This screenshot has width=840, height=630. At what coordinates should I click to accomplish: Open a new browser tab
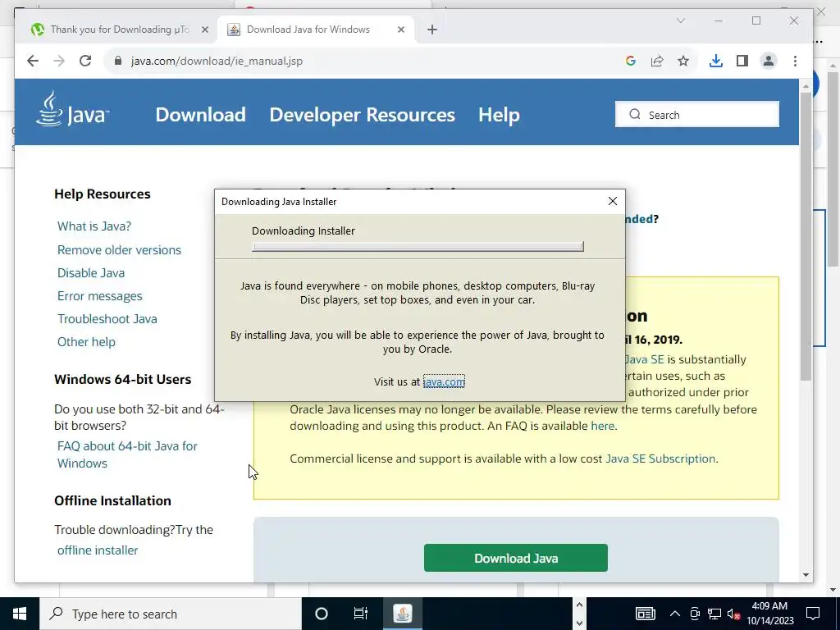[432, 30]
